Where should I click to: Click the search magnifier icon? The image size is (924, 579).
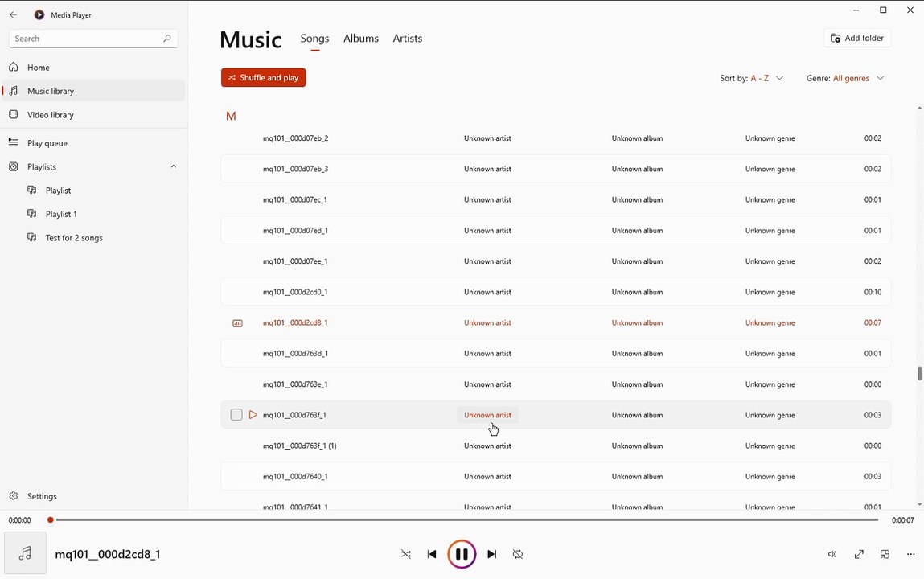(x=166, y=39)
